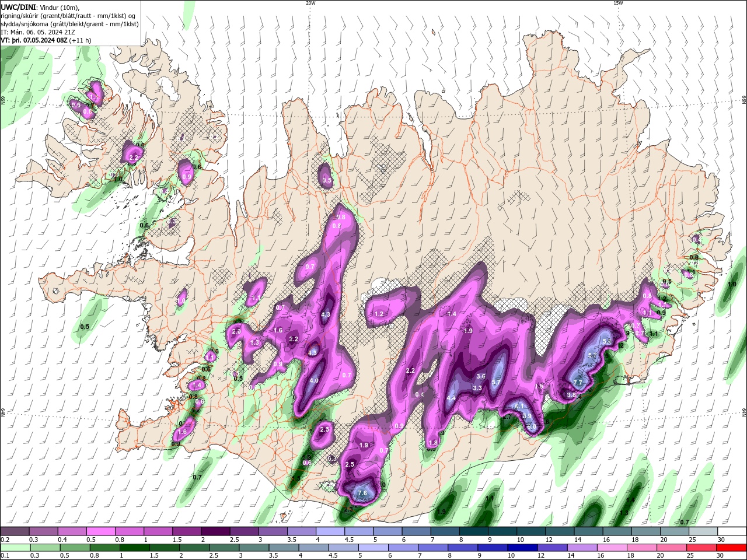Click the 7.6 snowfall value on the map
Image resolution: width=747 pixels, height=560 pixels.
point(362,494)
